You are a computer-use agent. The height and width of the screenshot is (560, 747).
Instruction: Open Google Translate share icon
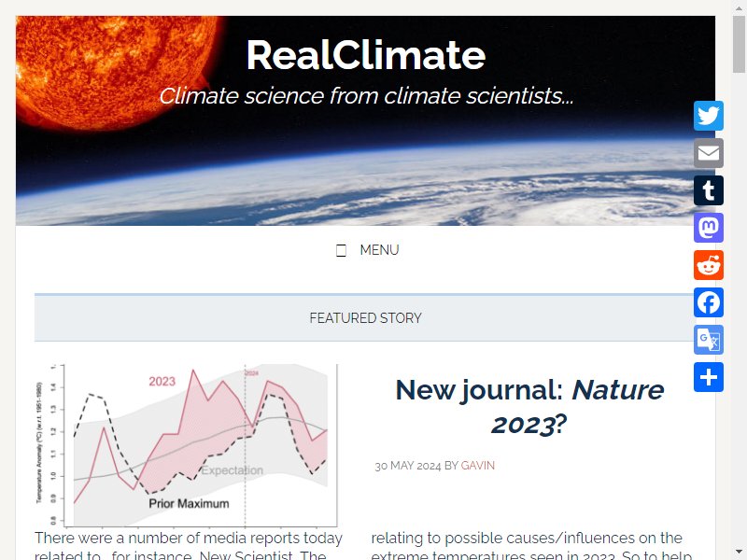(x=709, y=340)
